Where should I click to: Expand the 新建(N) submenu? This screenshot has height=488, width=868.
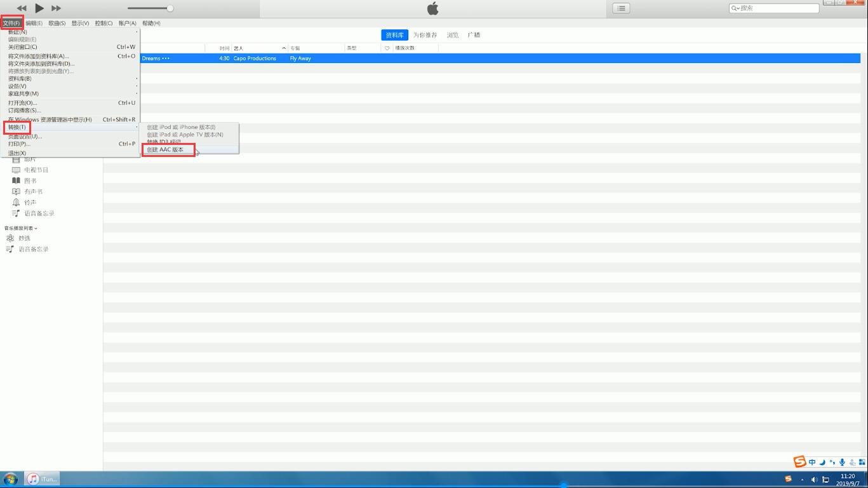(x=71, y=32)
